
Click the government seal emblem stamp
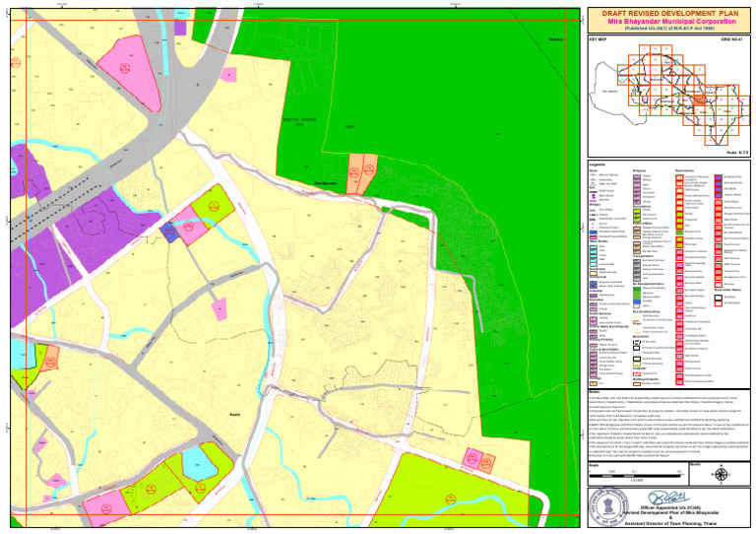(609, 507)
